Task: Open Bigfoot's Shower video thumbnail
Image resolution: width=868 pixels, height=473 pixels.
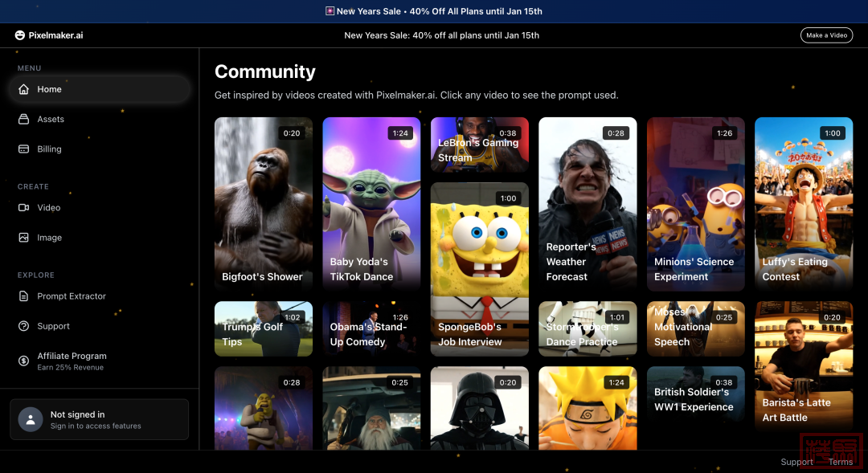Action: click(x=264, y=203)
